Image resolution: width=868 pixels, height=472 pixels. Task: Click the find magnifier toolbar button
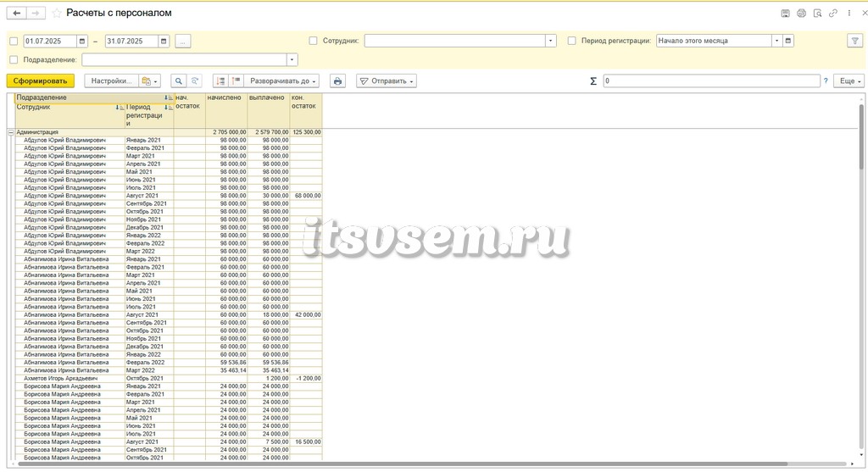point(178,81)
